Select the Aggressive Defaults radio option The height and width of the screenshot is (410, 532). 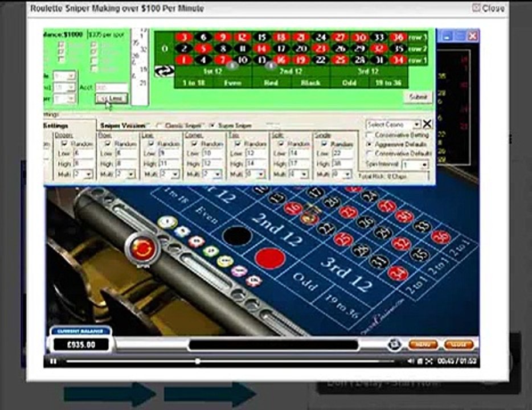click(369, 144)
